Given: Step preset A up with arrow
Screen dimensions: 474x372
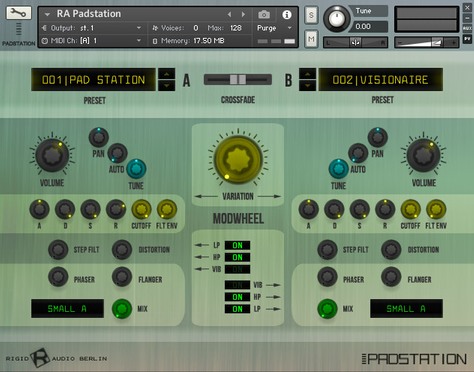Looking at the screenshot, I should (x=166, y=74).
